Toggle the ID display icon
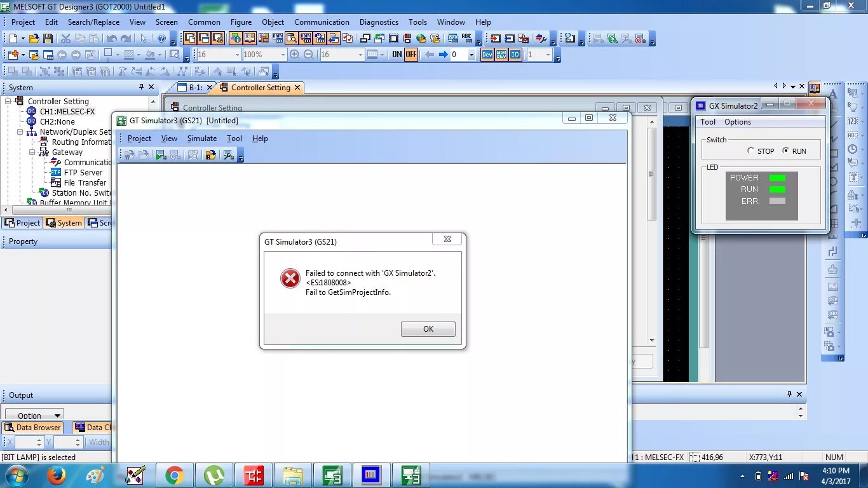Screen dimensions: 868x488 pos(515,55)
